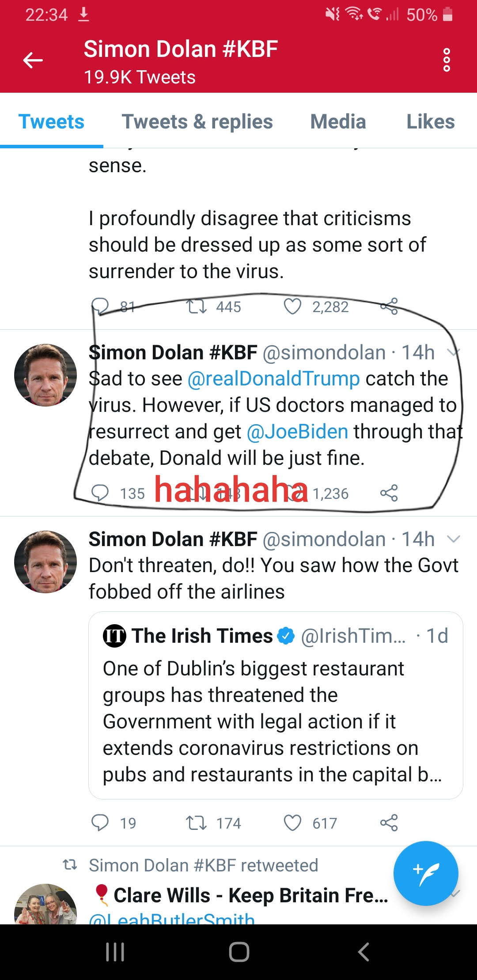This screenshot has width=477, height=980.
Task: Reply to tweet with 135 comments
Action: [x=100, y=493]
